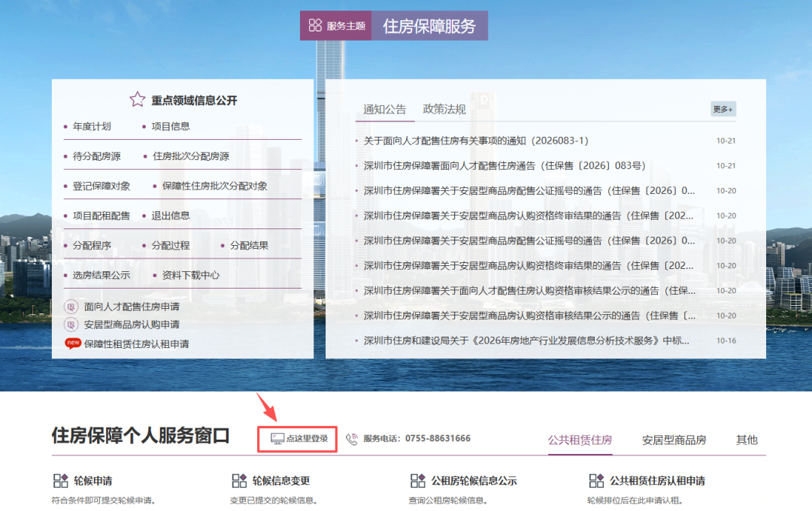
Task: Click the 重点领域信息公开 heading
Action: (x=194, y=101)
